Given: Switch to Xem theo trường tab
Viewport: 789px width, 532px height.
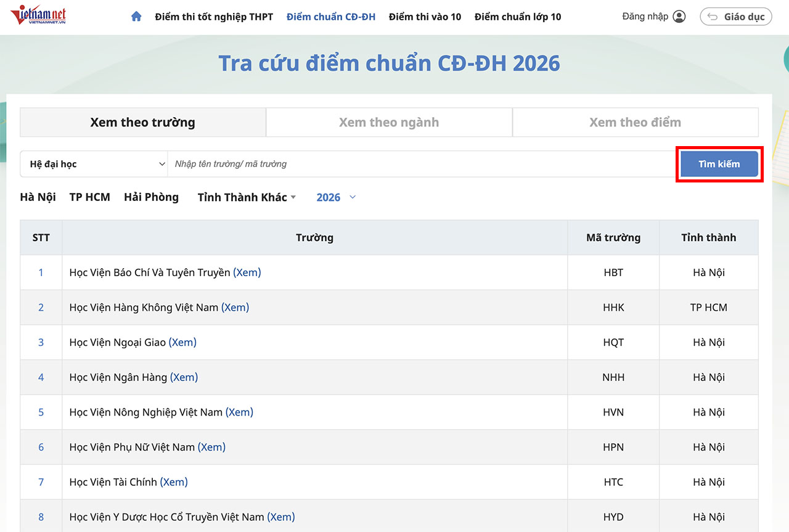Looking at the screenshot, I should [x=143, y=122].
